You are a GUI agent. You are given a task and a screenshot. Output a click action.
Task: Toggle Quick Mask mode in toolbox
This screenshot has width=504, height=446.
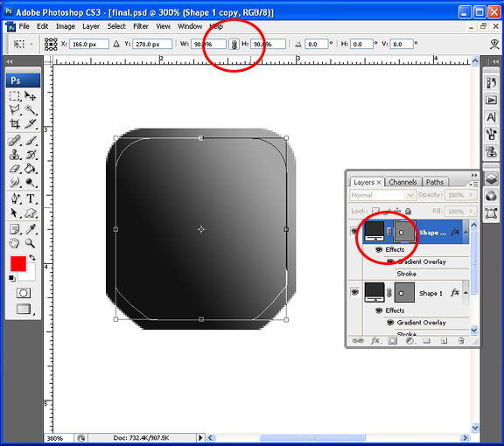coord(23,293)
